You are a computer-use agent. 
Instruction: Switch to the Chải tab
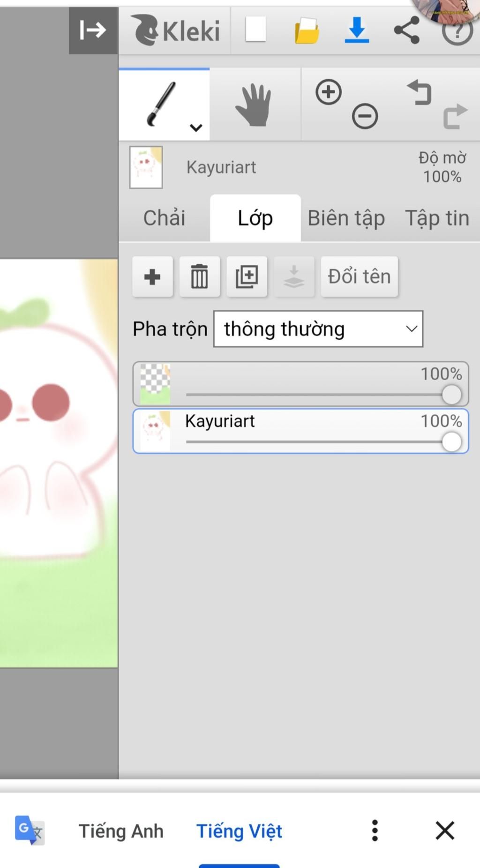164,218
